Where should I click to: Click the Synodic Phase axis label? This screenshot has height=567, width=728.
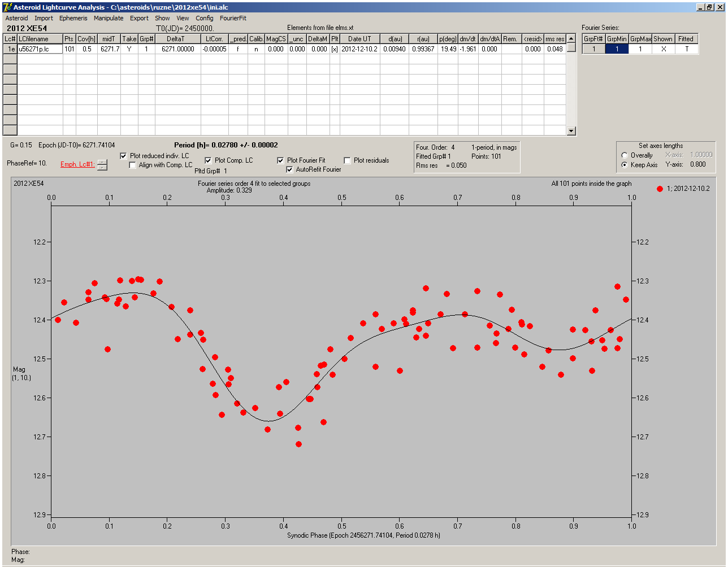tap(363, 535)
